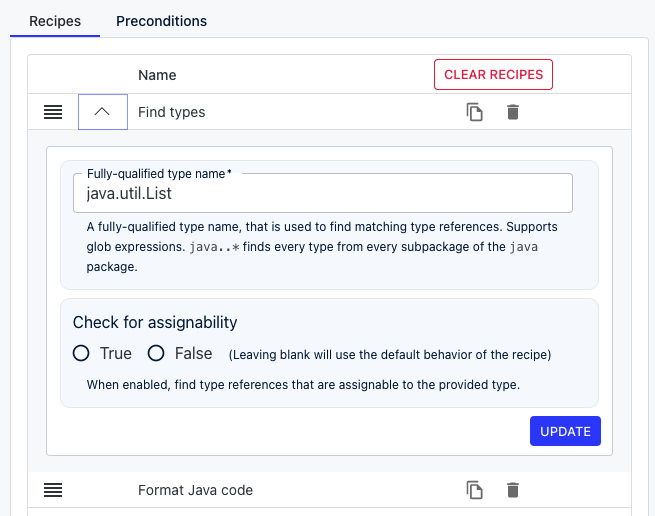Click the Format Java code reorder handle

click(x=53, y=490)
